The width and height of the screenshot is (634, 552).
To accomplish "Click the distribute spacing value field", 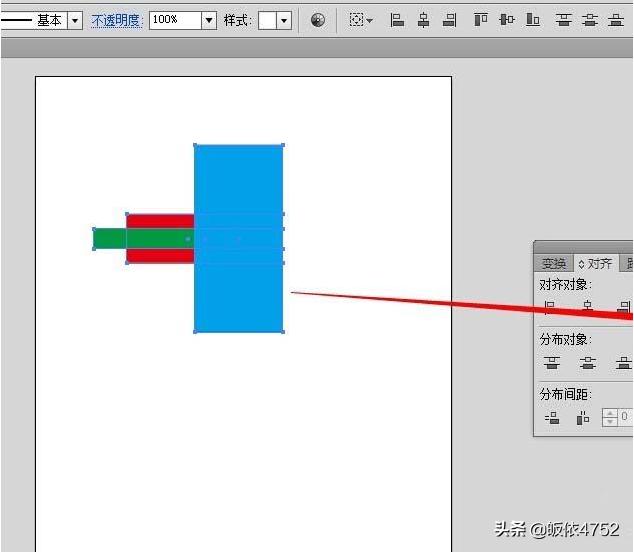I will click(625, 417).
